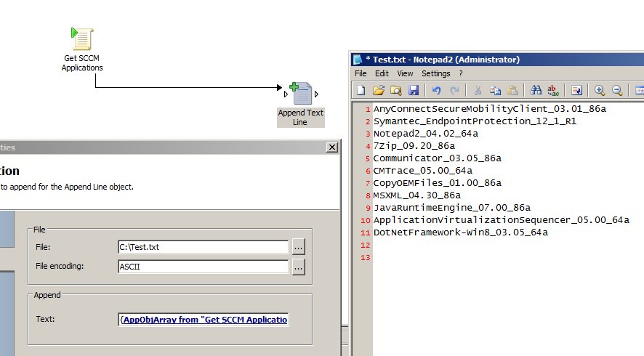Click the Copy icon in the Notepad2 toolbar
Viewport: 644px width, 356px height.
495,90
